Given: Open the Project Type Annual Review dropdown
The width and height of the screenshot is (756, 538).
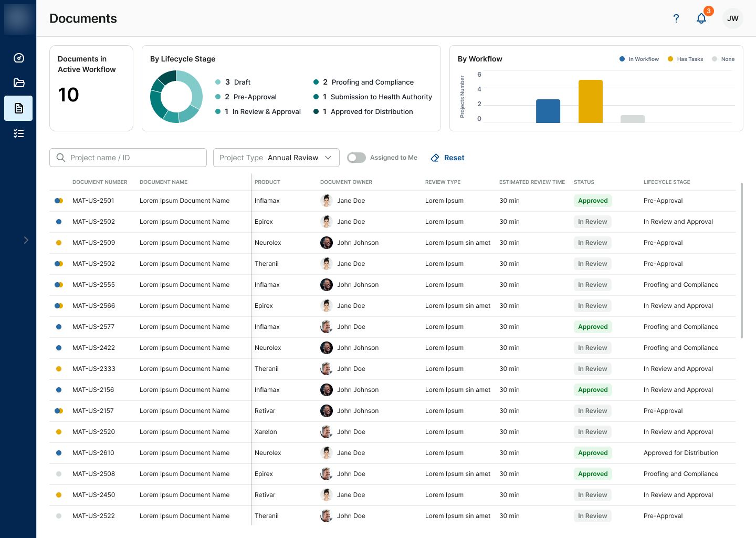Looking at the screenshot, I should pyautogui.click(x=276, y=158).
